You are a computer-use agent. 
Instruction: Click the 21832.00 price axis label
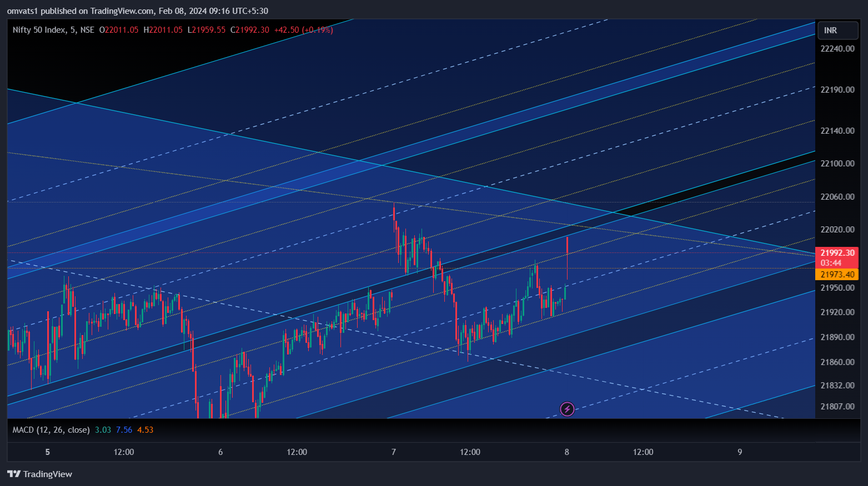tap(837, 386)
